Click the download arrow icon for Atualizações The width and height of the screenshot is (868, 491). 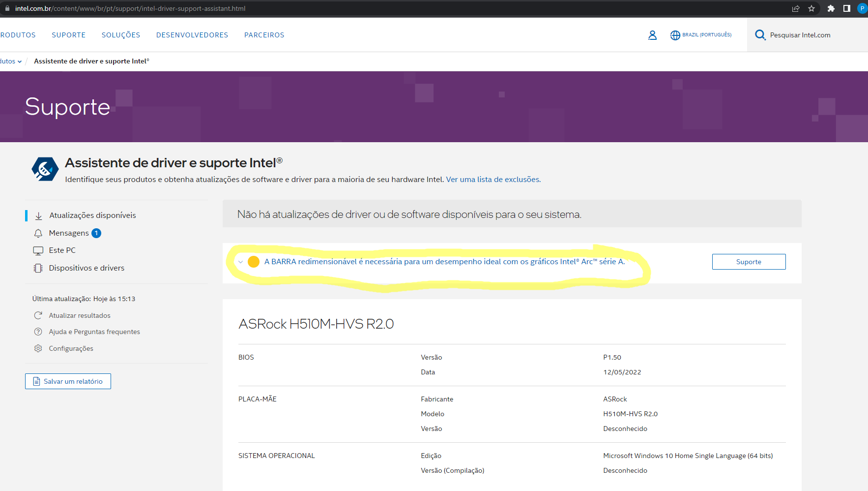[x=38, y=215]
